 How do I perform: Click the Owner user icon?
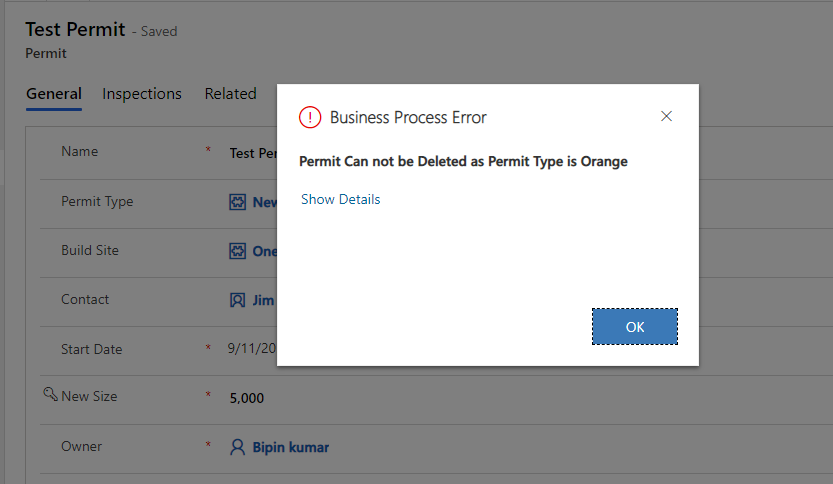pos(237,447)
